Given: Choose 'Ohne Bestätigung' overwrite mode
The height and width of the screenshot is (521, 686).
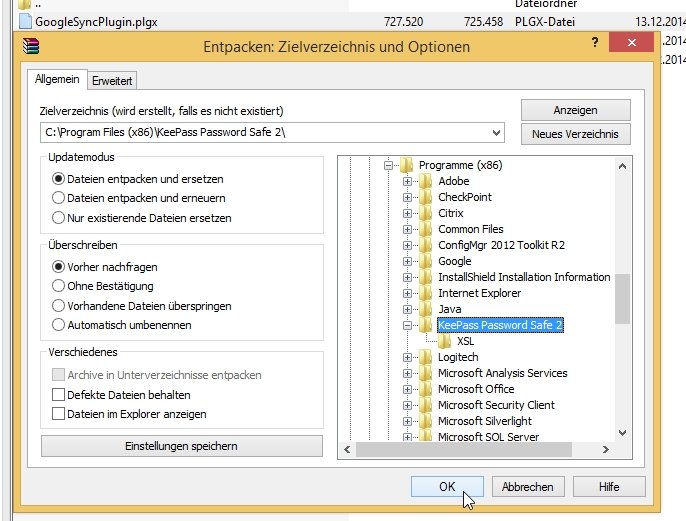Looking at the screenshot, I should pyautogui.click(x=58, y=286).
